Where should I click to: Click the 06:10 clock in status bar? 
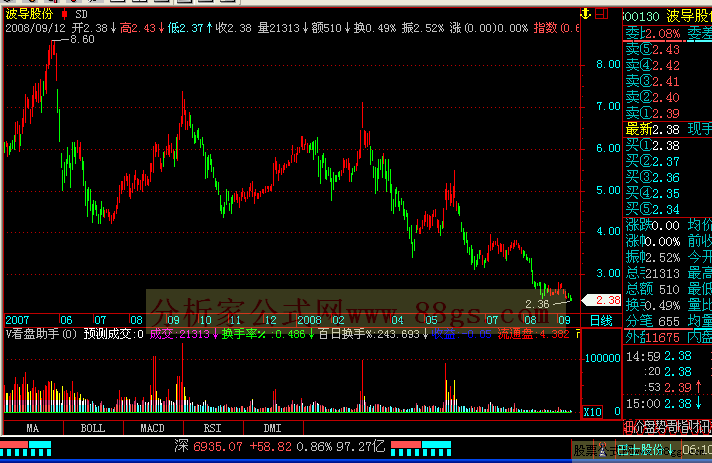(x=697, y=450)
